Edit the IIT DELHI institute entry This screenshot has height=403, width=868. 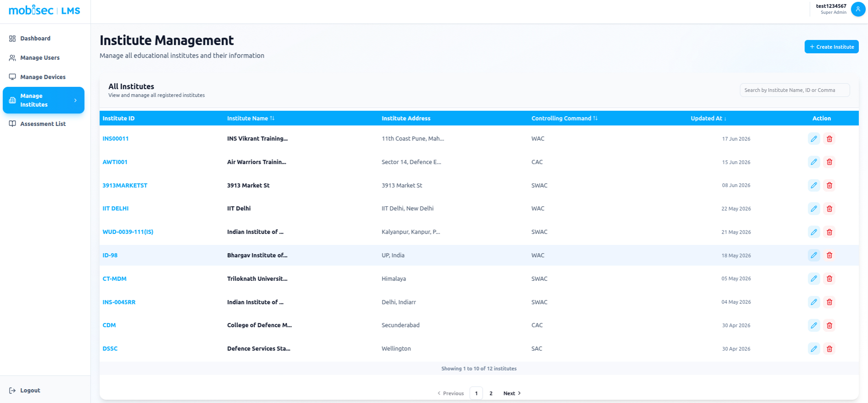(814, 209)
